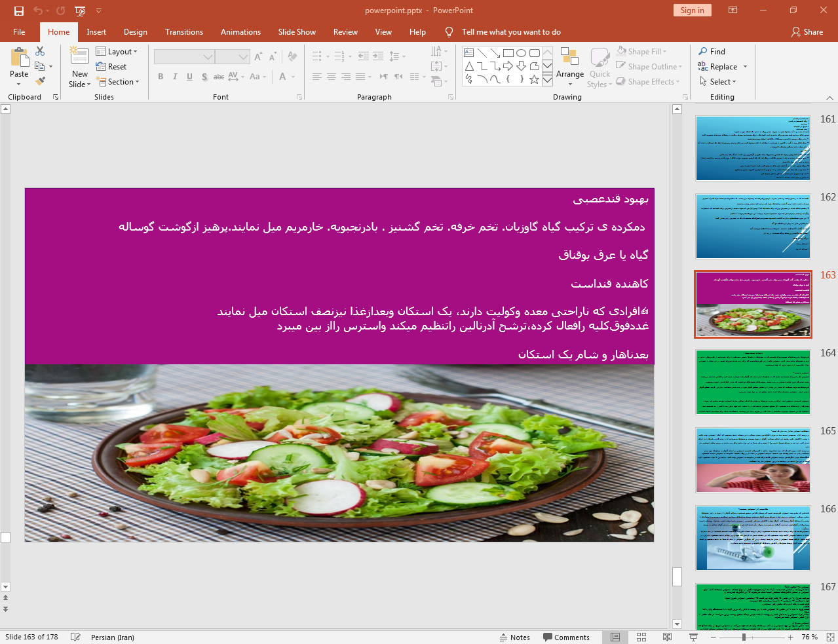Set right-to-left text direction
Image resolution: width=838 pixels, height=644 pixels.
(x=398, y=77)
